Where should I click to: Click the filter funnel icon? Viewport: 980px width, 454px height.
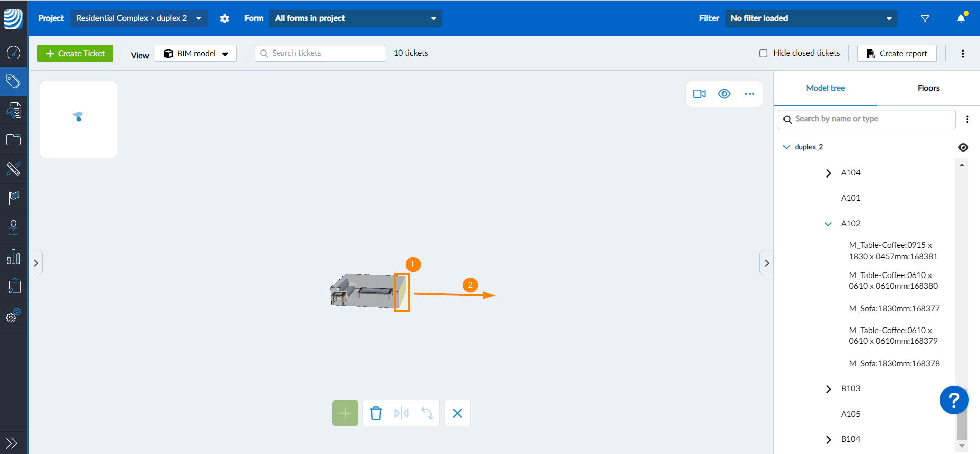tap(925, 18)
